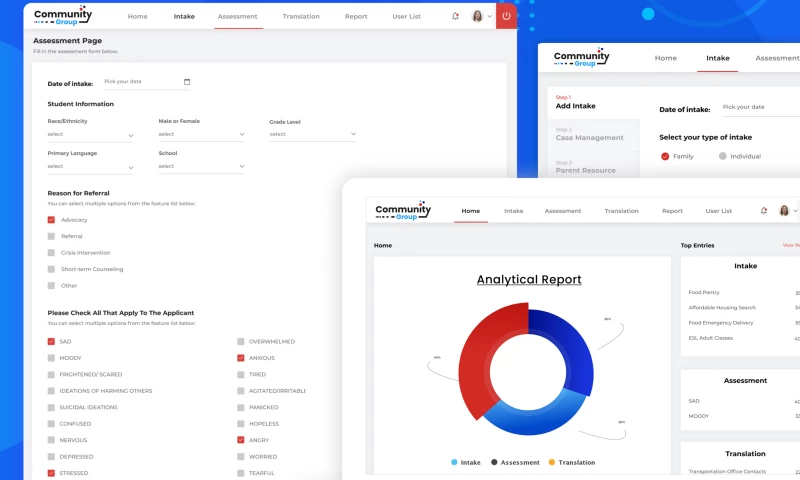The height and width of the screenshot is (480, 800).
Task: Click notification bell in Analytical Report window
Action: click(x=764, y=211)
